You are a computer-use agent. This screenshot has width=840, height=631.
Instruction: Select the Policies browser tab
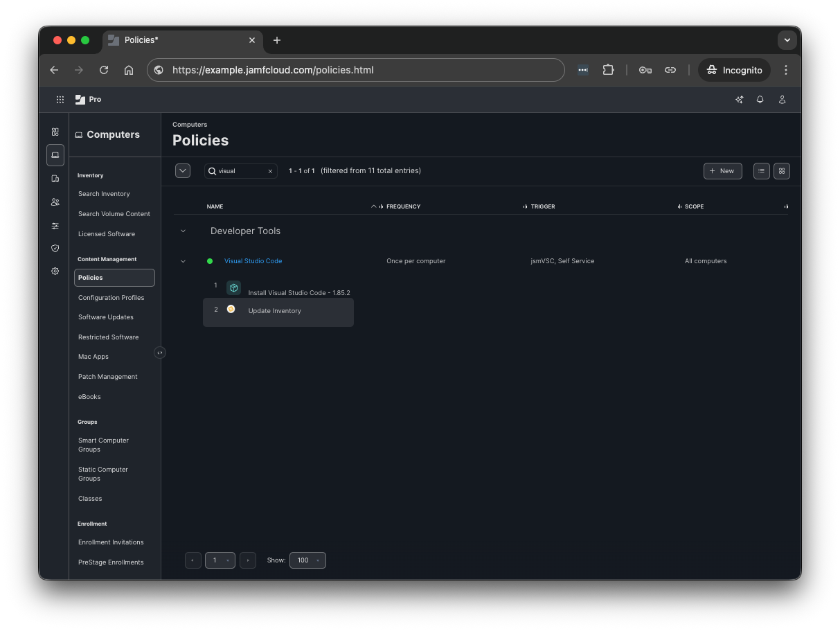[x=182, y=40]
